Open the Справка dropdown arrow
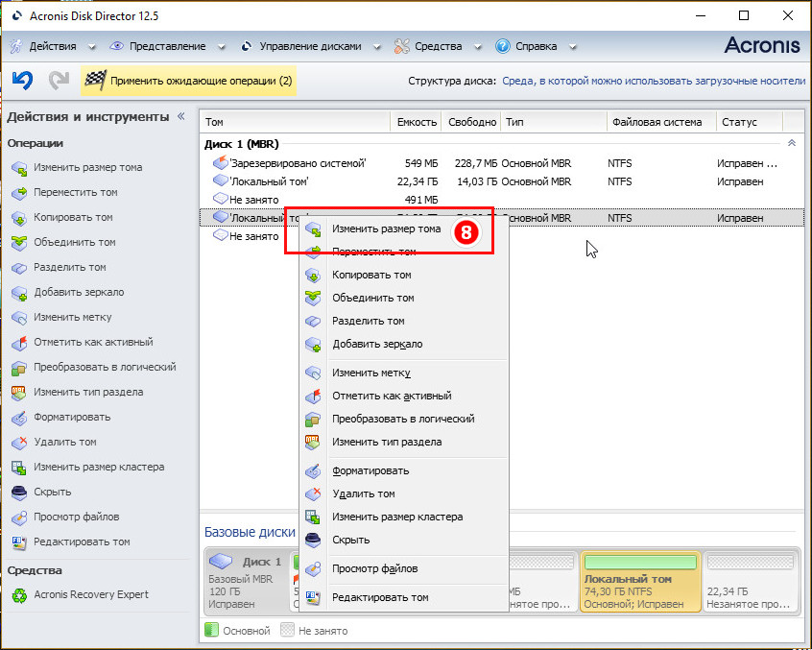Image resolution: width=812 pixels, height=650 pixels. [573, 47]
